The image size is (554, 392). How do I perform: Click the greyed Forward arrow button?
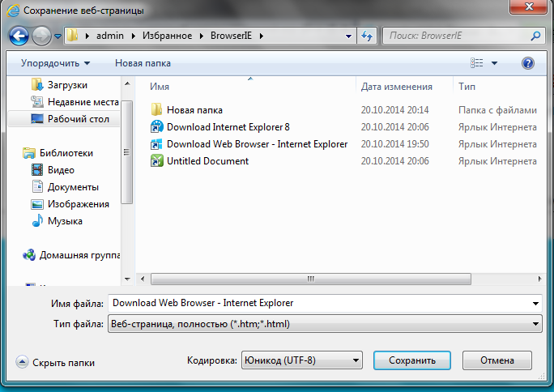coord(41,36)
